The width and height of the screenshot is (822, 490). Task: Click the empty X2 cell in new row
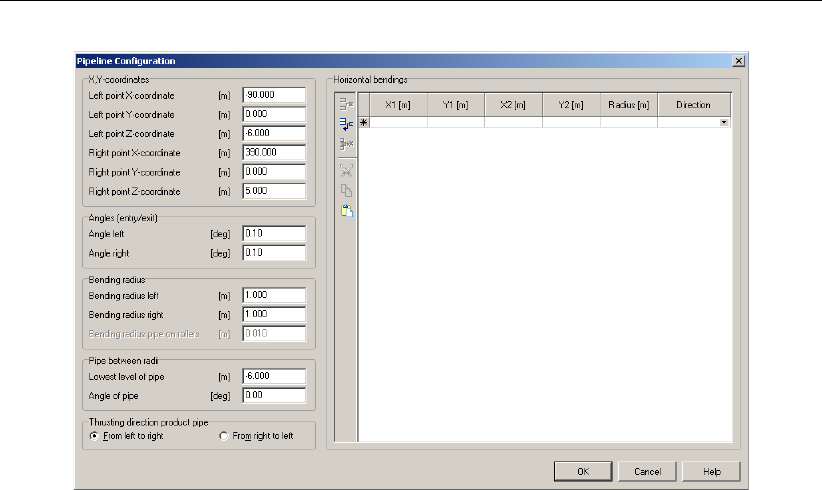pos(513,123)
